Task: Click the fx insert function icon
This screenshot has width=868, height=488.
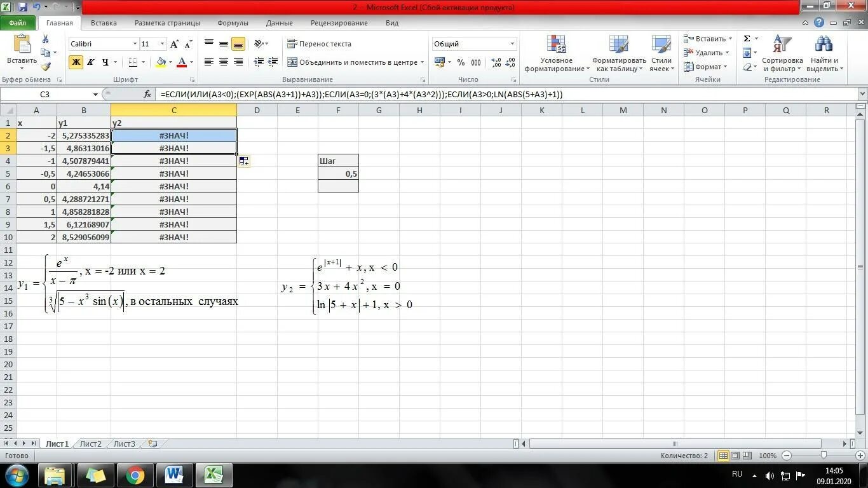Action: [147, 94]
